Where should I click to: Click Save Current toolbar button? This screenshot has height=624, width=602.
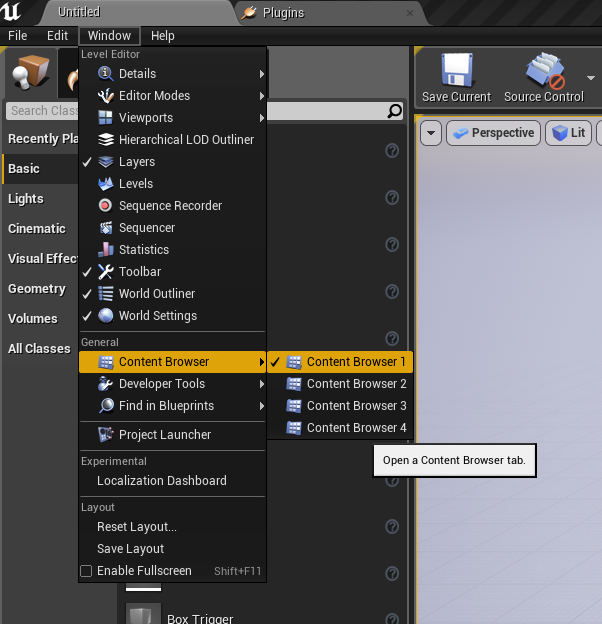pyautogui.click(x=456, y=78)
